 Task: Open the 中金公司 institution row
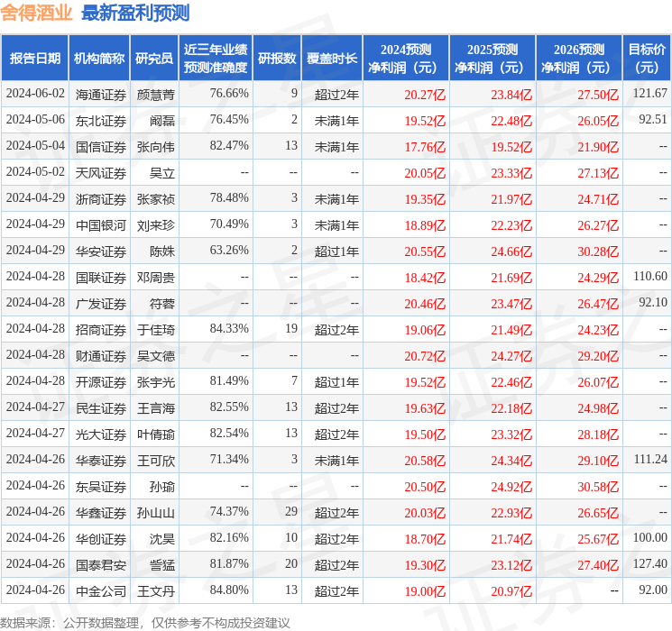click(x=101, y=591)
